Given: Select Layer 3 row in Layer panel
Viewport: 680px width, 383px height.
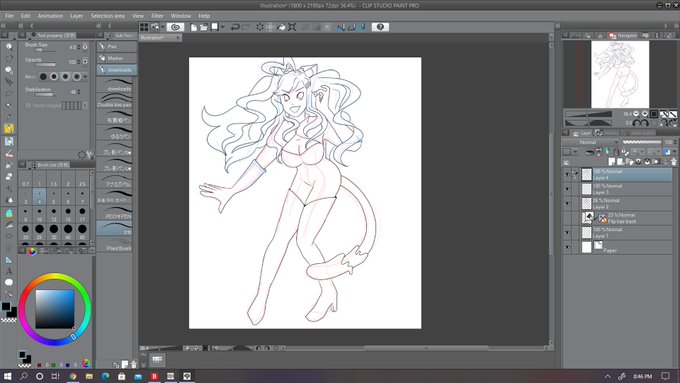Looking at the screenshot, I should [x=627, y=189].
